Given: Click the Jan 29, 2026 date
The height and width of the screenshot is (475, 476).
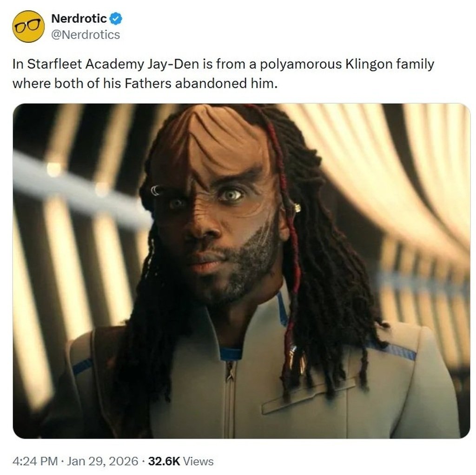Looking at the screenshot, I should 103,462.
